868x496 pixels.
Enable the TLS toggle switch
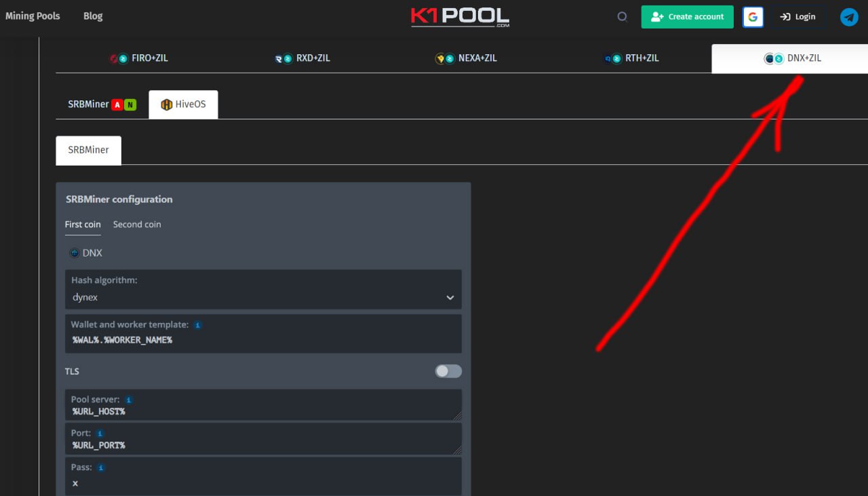point(448,371)
